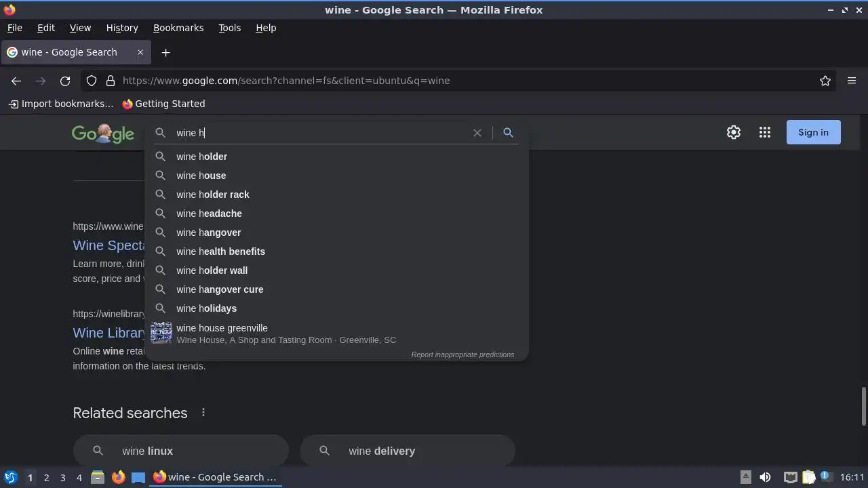
Task: Open the View menu
Action: tap(80, 28)
